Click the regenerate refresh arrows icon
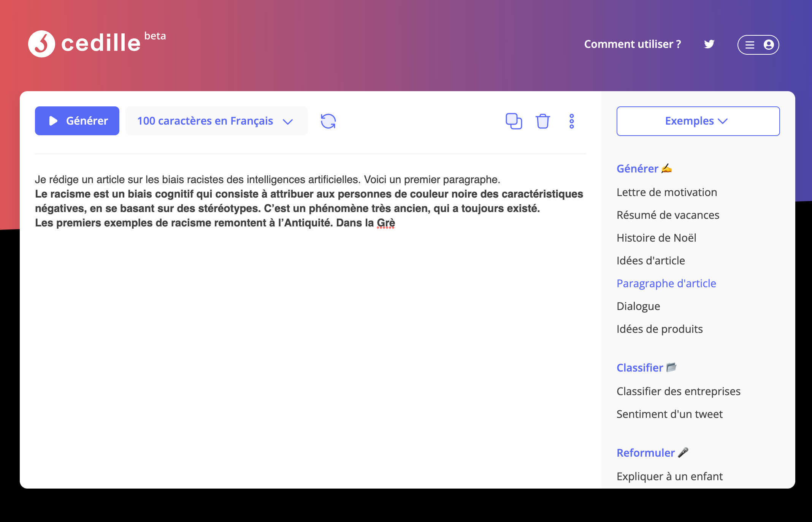This screenshot has height=522, width=812. [x=328, y=121]
